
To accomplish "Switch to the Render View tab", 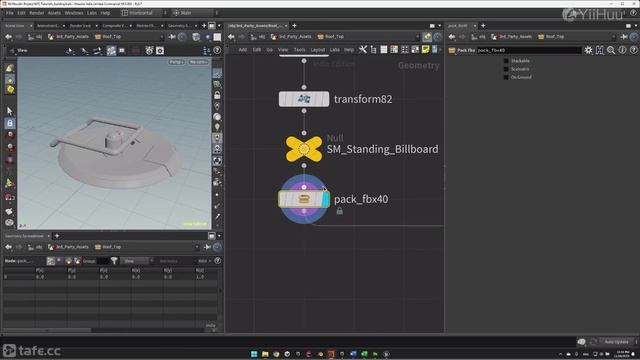I will 80,26.
